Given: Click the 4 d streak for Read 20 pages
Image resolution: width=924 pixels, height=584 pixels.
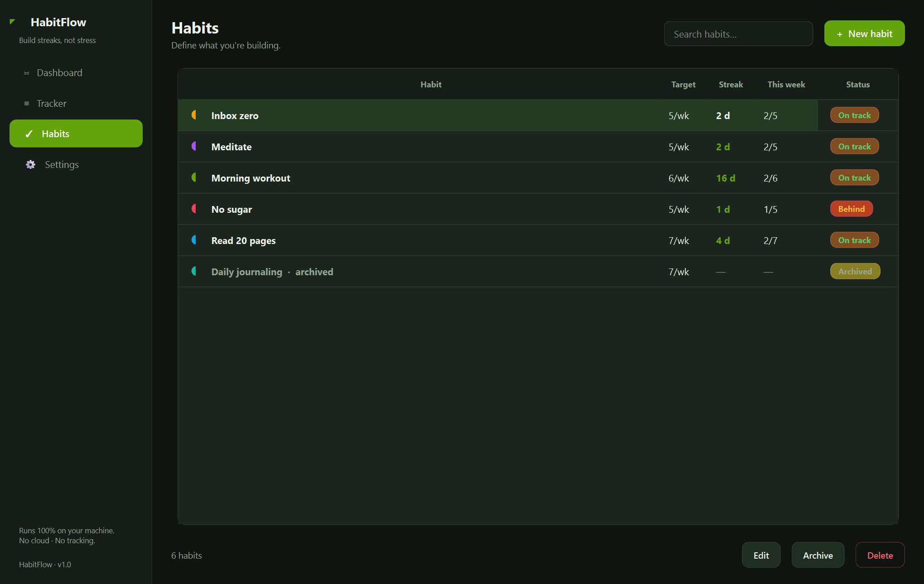Looking at the screenshot, I should click(x=723, y=241).
